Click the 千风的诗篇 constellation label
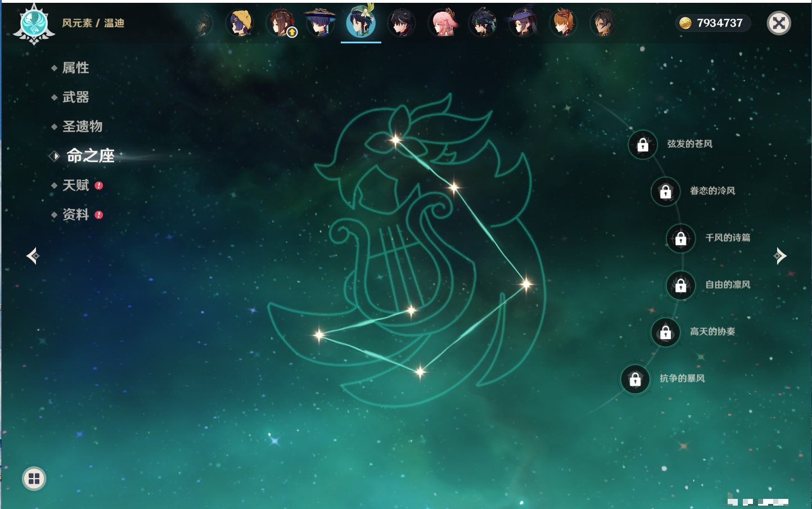 tap(728, 237)
